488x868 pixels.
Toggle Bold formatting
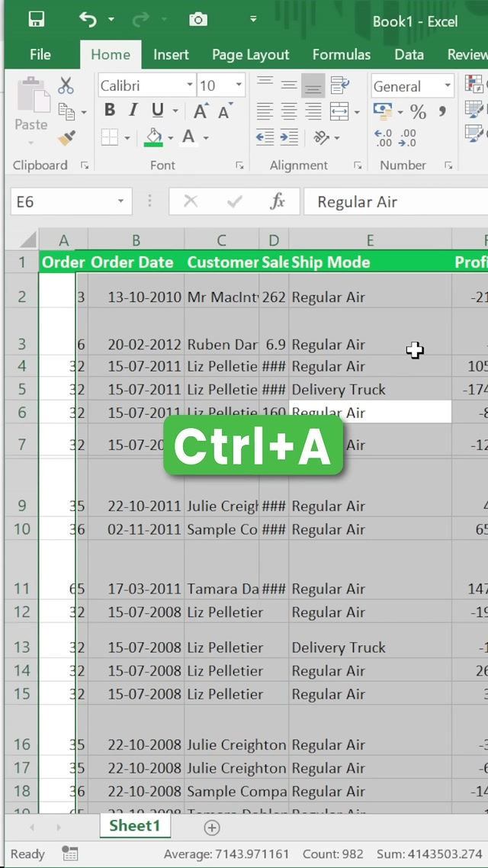pyautogui.click(x=110, y=111)
